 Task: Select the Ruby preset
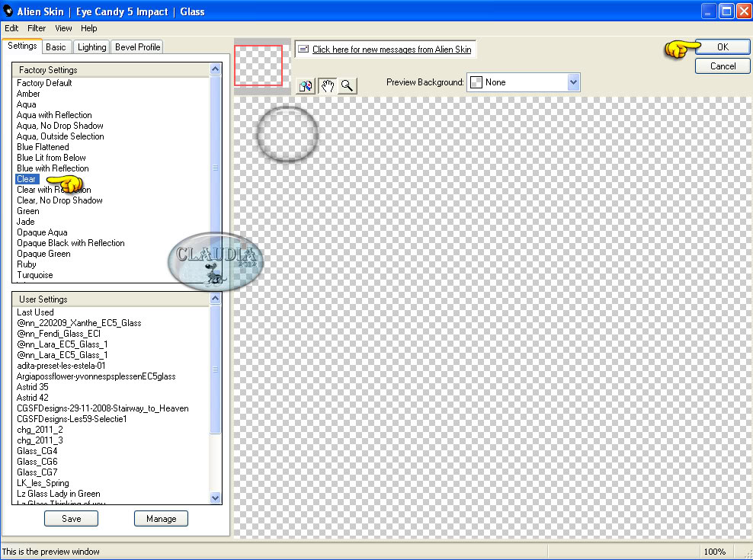point(27,264)
